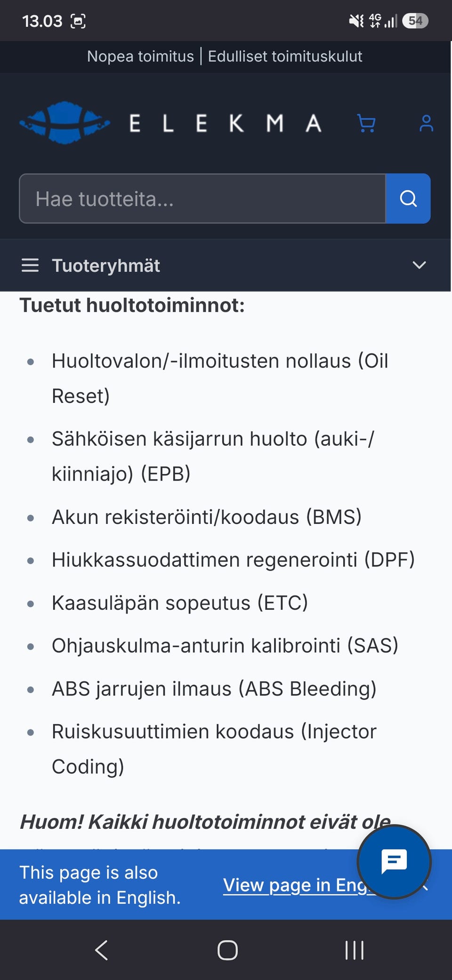
Task: Click the blue Elekma logo emblem
Action: [x=65, y=122]
